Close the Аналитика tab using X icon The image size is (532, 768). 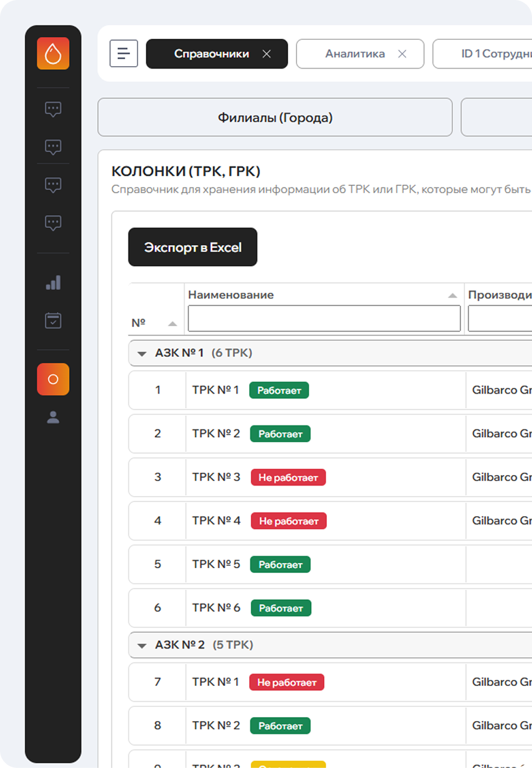[402, 54]
